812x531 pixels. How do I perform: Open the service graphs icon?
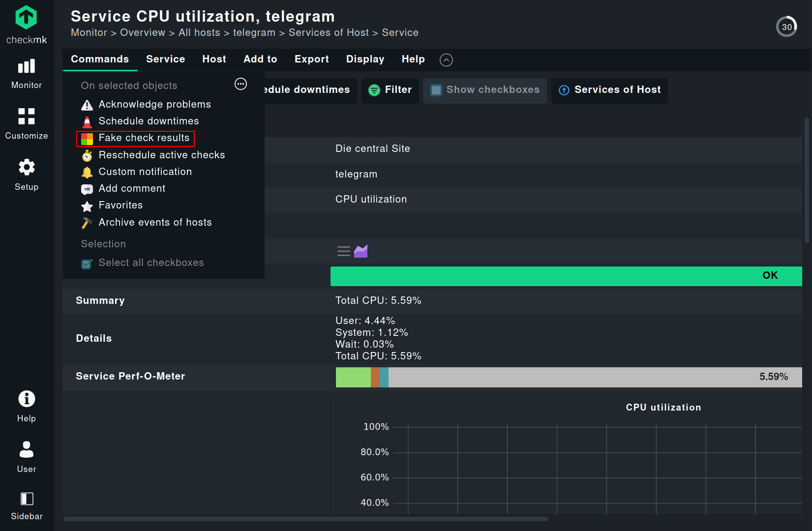361,251
